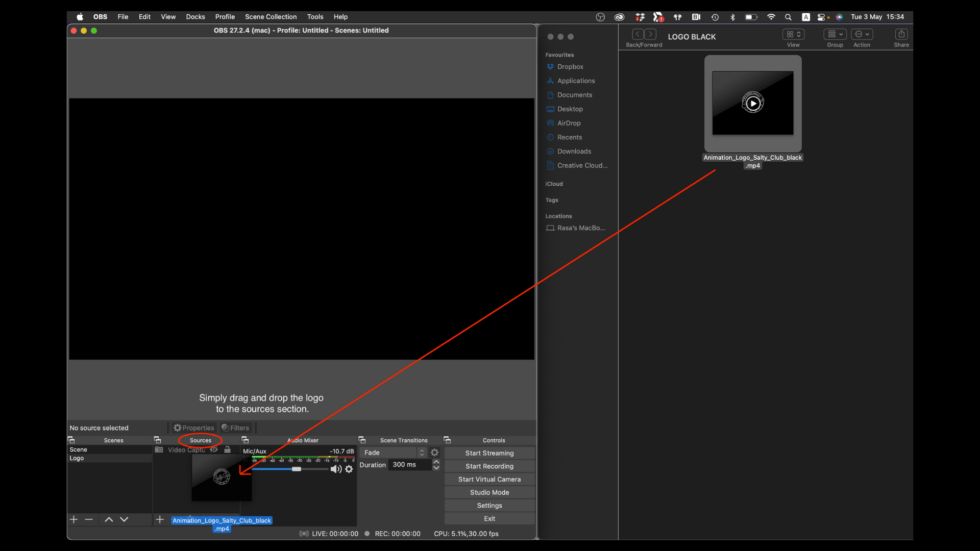Enable Studio Mode
This screenshot has height=551, width=980.
click(489, 492)
